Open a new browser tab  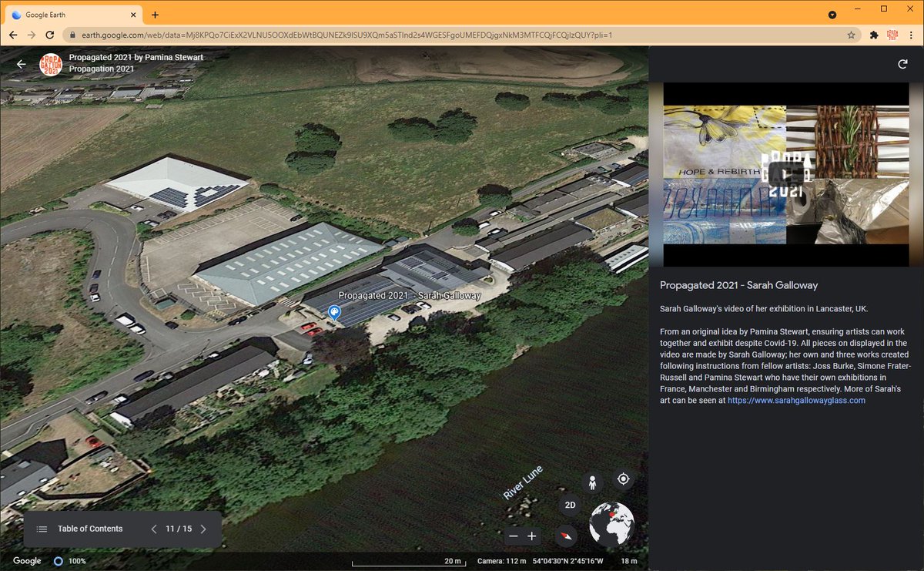click(155, 15)
